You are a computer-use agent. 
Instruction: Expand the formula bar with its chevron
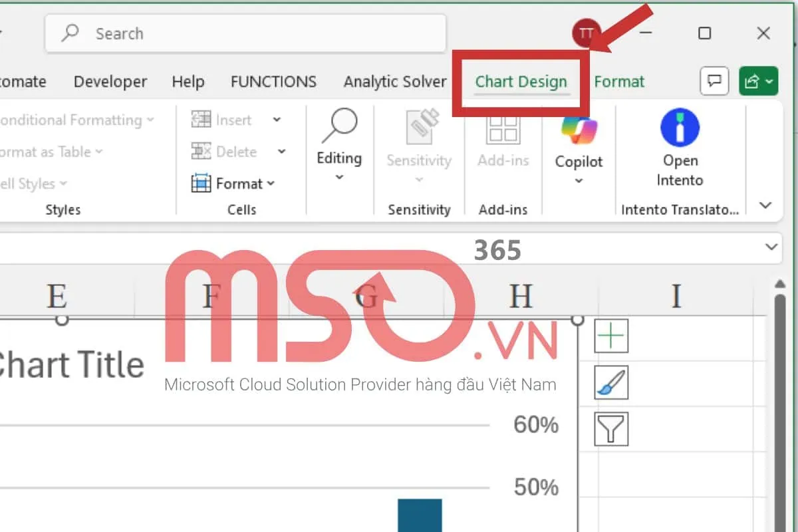tap(771, 247)
